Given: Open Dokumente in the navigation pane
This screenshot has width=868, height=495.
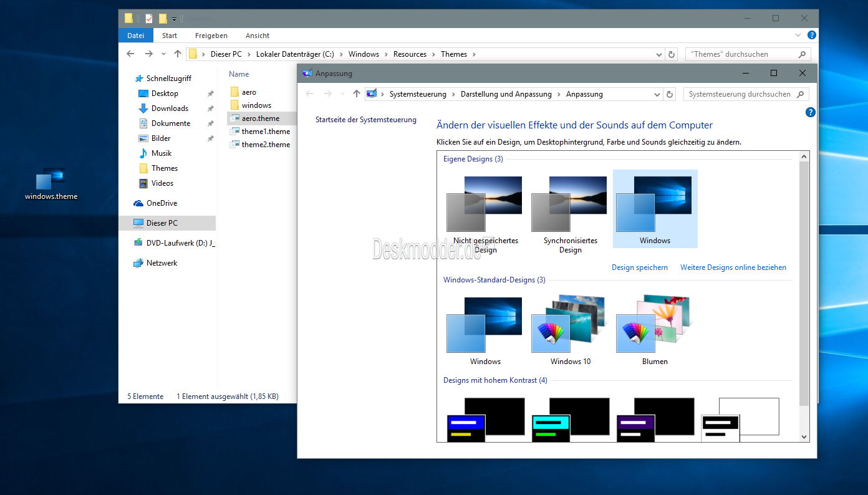Looking at the screenshot, I should (x=171, y=123).
